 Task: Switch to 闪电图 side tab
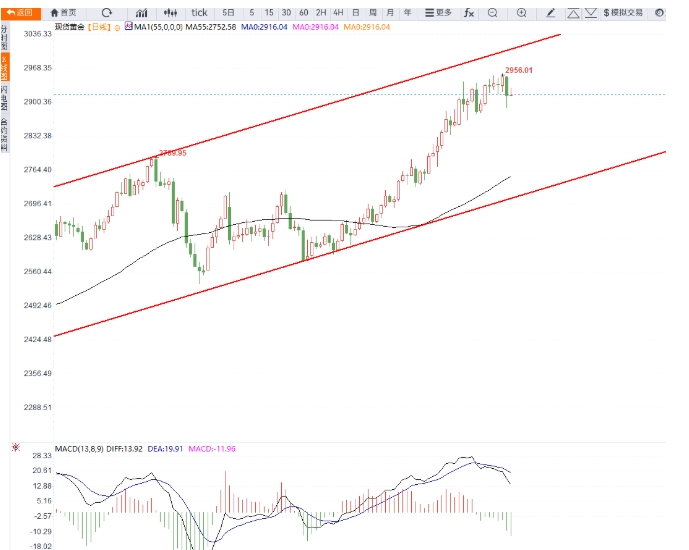click(4, 98)
